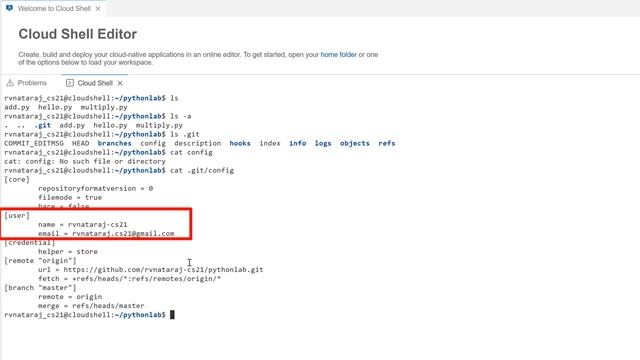The width and height of the screenshot is (640, 360).
Task: Click the 'repositoryformatversion = 0' line
Action: coord(96,188)
